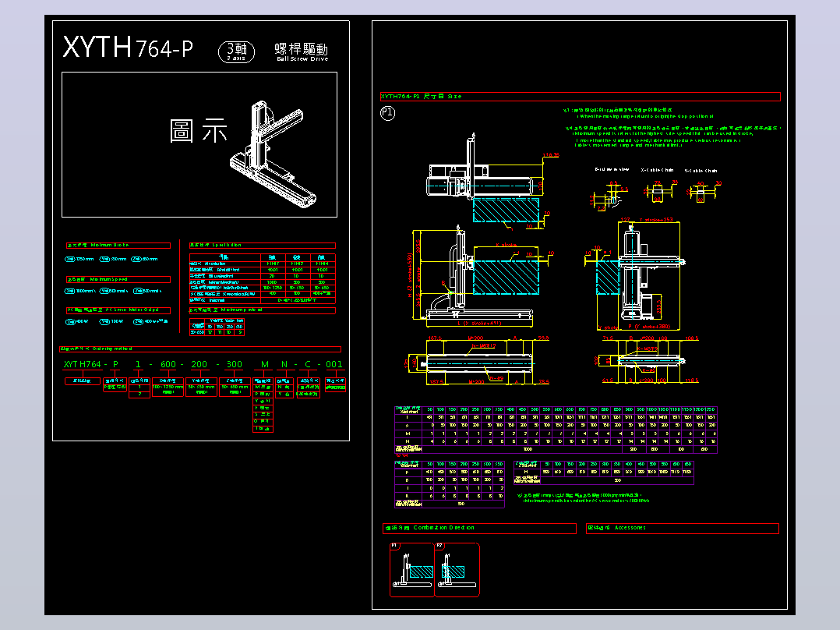Image resolution: width=840 pixels, height=630 pixels.
Task: Select the Maximum Speed section header
Action: (x=118, y=279)
